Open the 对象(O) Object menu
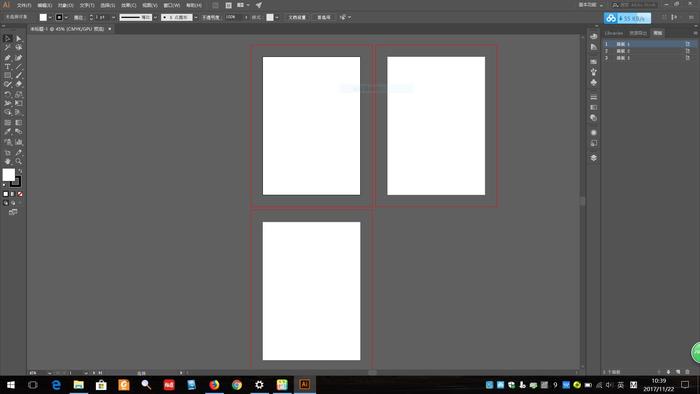 [x=65, y=5]
